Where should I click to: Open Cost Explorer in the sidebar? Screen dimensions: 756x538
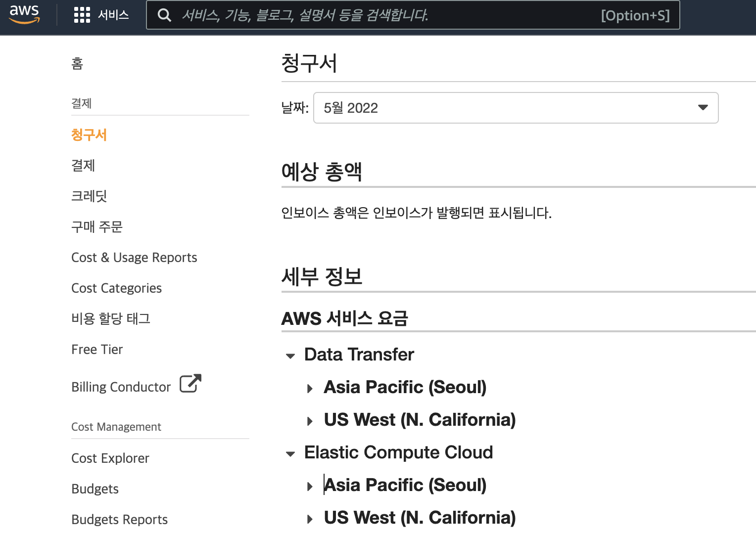coord(110,458)
